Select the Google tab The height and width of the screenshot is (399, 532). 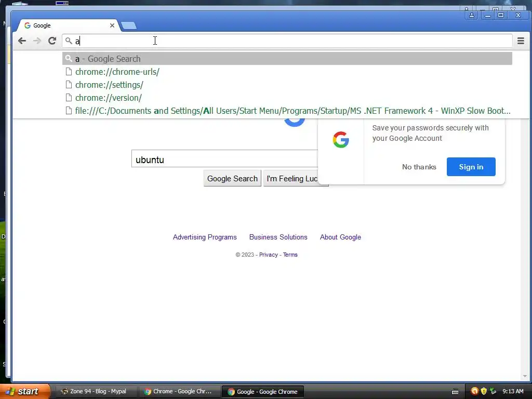[68, 25]
